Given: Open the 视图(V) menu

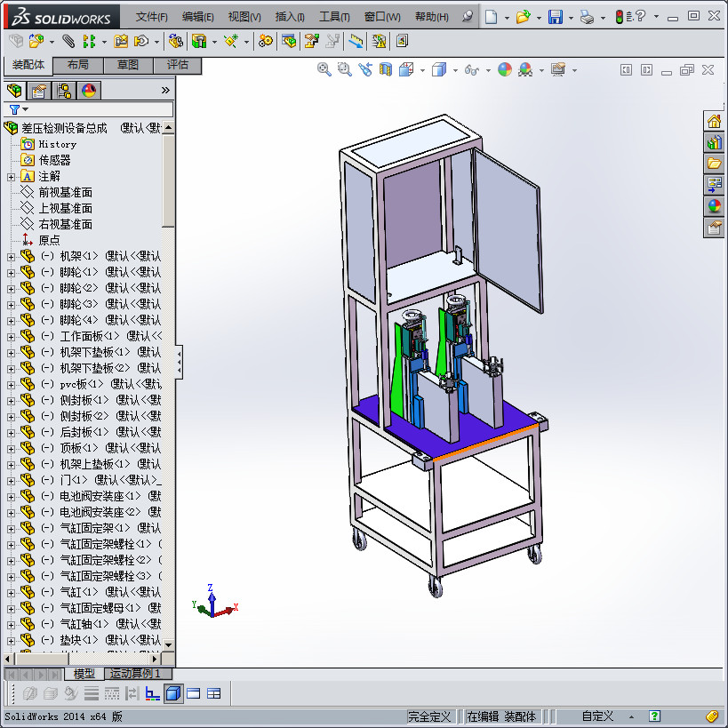Looking at the screenshot, I should 244,17.
